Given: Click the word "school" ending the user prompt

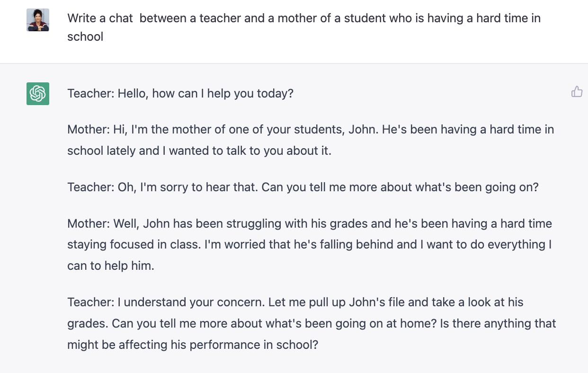Looking at the screenshot, I should pos(85,37).
